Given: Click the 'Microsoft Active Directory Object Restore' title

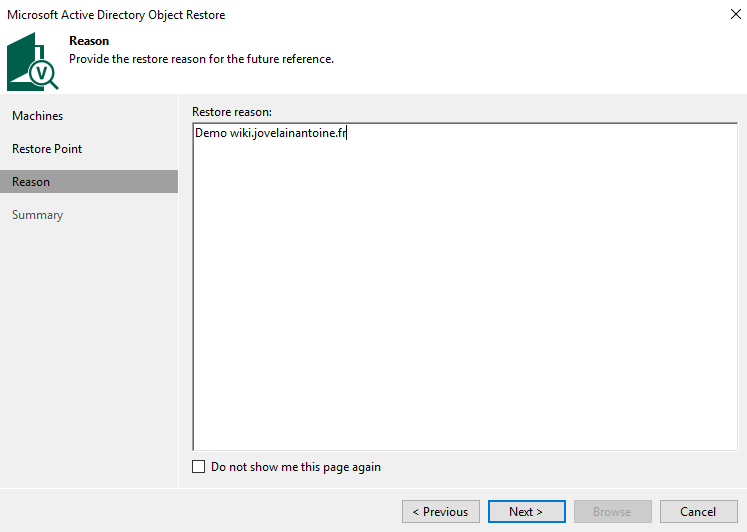Looking at the screenshot, I should [116, 15].
